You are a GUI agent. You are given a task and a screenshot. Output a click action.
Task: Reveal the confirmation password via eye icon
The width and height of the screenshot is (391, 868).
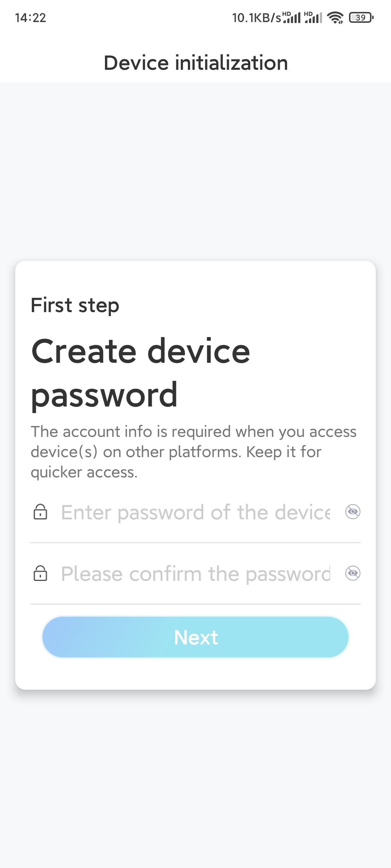[353, 573]
